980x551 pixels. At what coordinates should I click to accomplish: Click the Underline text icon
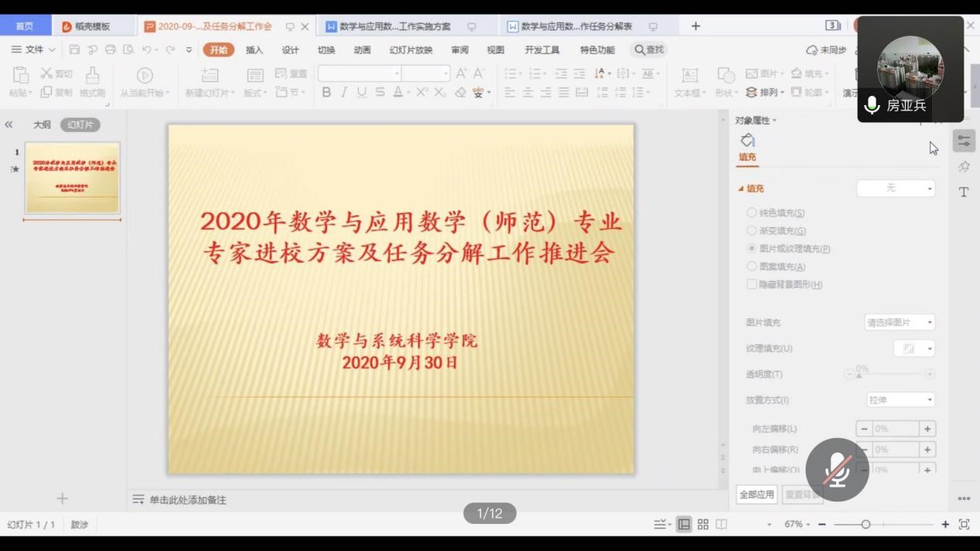coord(361,92)
